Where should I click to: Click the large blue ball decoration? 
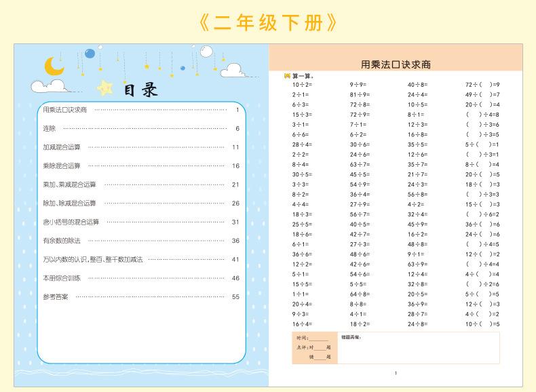pyautogui.click(x=90, y=53)
